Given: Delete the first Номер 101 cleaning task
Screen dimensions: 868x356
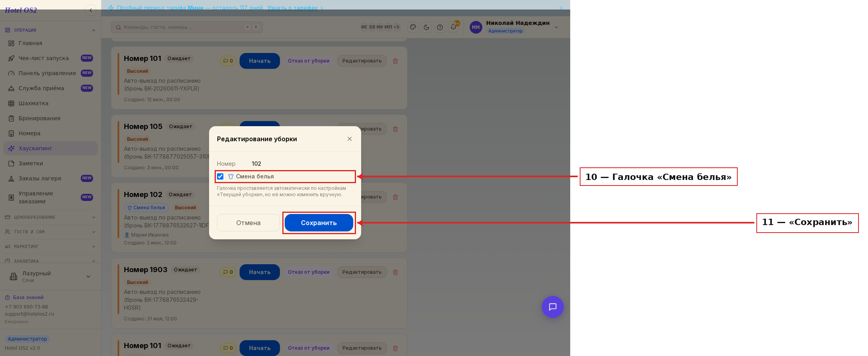Looking at the screenshot, I should pyautogui.click(x=395, y=61).
